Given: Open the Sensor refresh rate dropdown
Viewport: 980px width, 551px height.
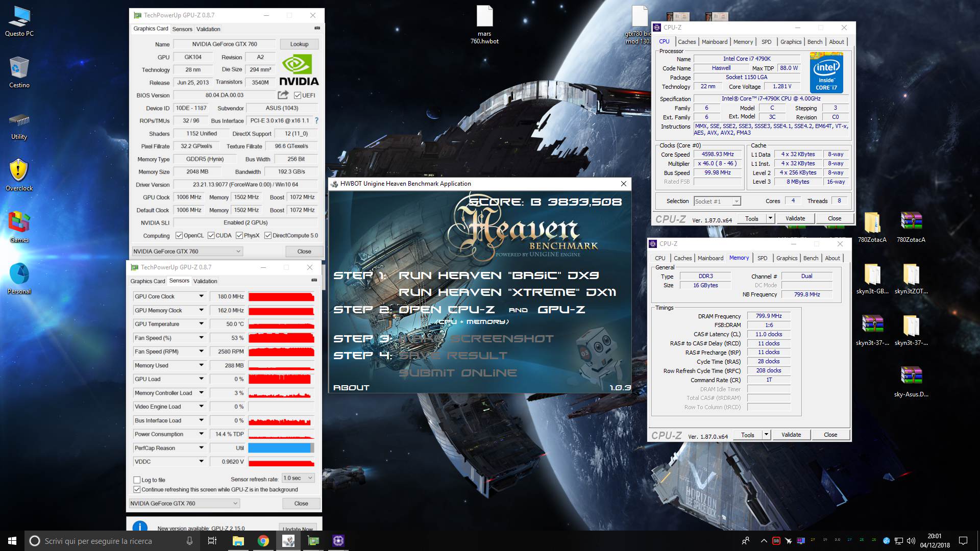Looking at the screenshot, I should pos(298,478).
